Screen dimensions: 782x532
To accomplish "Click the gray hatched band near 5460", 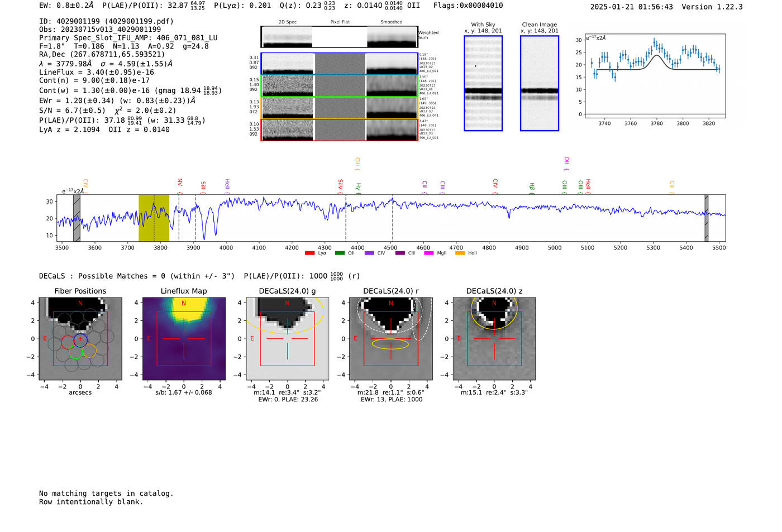I will [x=707, y=218].
